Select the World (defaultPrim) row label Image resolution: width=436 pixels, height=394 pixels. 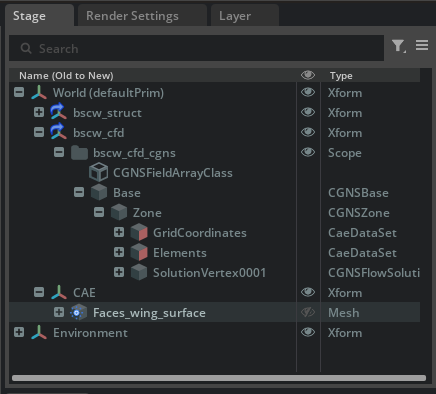pyautogui.click(x=108, y=93)
